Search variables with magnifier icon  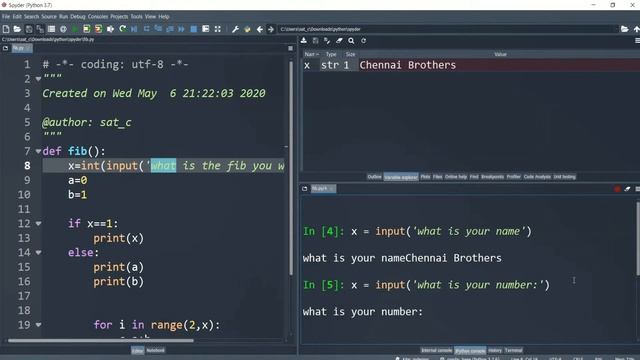[x=351, y=40]
